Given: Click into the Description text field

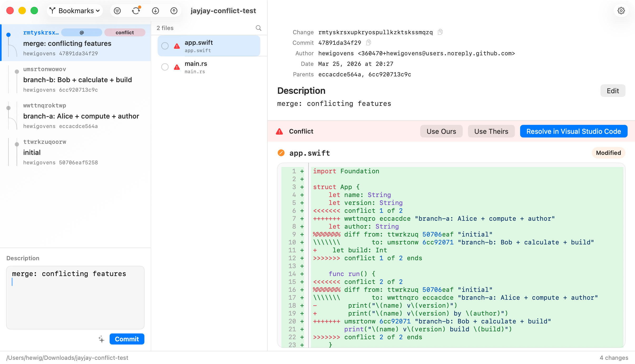Looking at the screenshot, I should click(75, 298).
